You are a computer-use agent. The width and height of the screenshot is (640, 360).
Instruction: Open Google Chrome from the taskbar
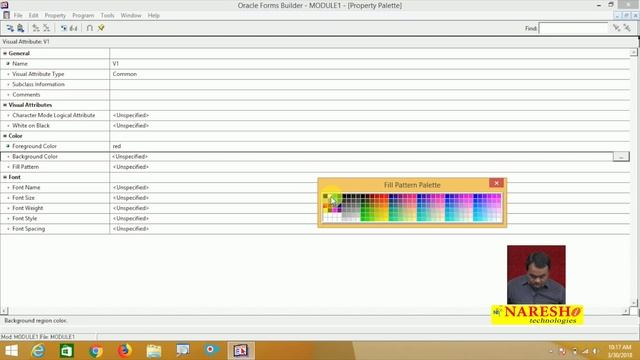pos(96,351)
